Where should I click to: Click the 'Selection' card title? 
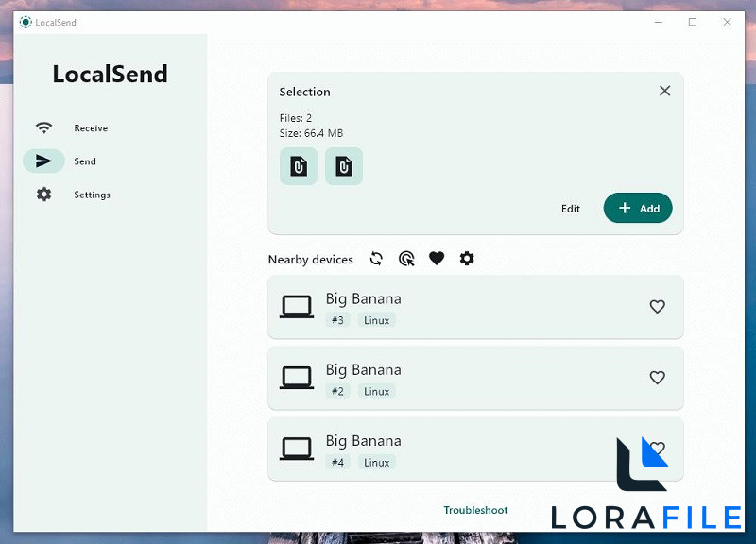click(304, 92)
